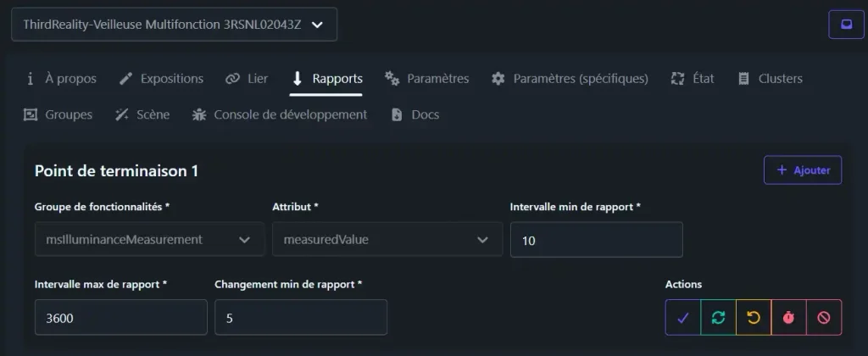Click the red prohibit action icon
Screen dimensions: 868x356
pyautogui.click(x=824, y=317)
